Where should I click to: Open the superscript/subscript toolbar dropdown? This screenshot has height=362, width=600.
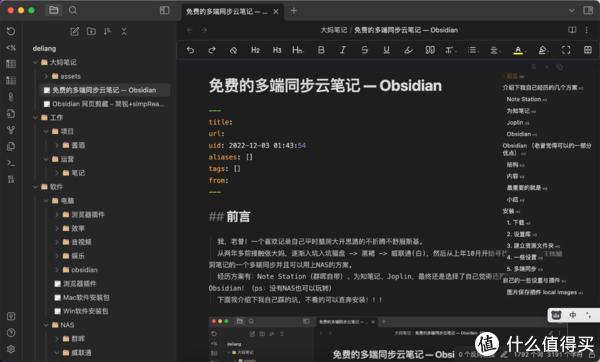point(450,50)
